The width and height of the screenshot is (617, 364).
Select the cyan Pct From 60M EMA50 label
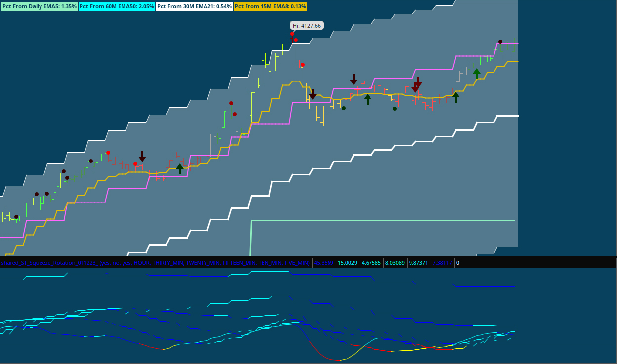(x=117, y=6)
